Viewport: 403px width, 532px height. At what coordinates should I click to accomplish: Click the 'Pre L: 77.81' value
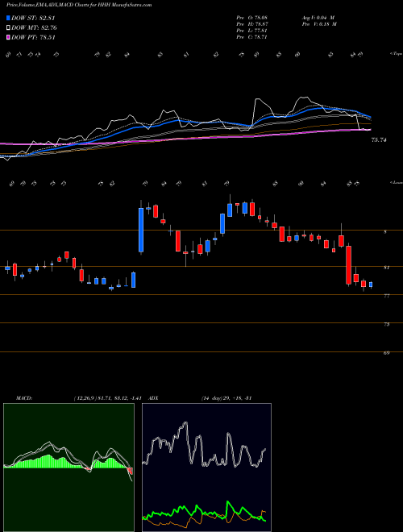[252, 31]
